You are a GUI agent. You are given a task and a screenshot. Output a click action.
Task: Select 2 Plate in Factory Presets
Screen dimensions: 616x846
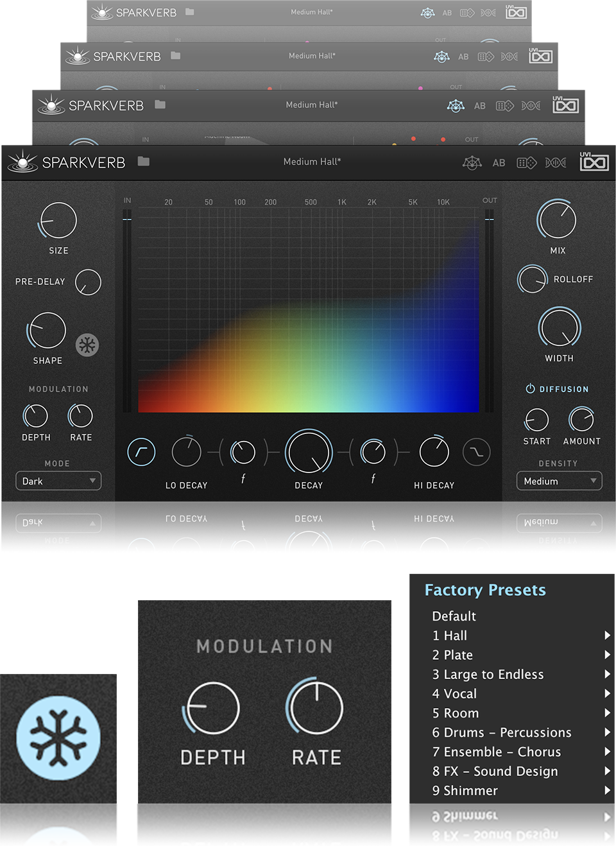point(452,655)
